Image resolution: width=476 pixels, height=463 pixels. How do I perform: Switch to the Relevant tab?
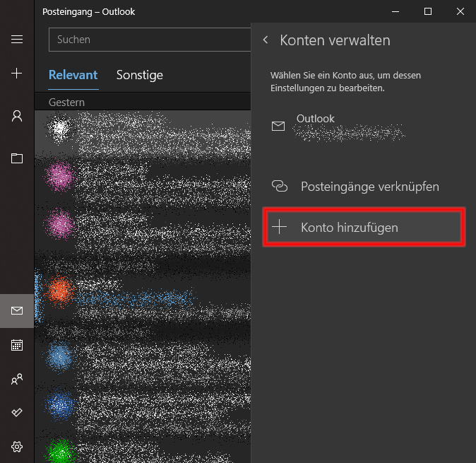(x=73, y=75)
